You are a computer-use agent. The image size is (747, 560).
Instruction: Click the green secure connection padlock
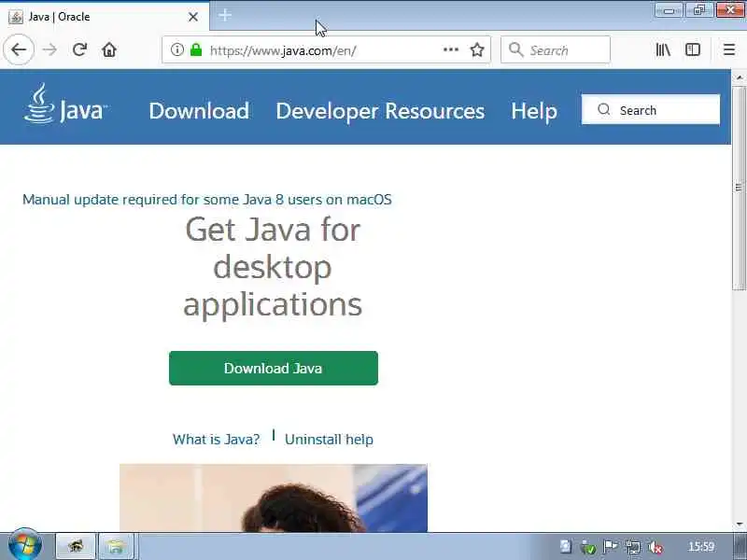tap(196, 49)
